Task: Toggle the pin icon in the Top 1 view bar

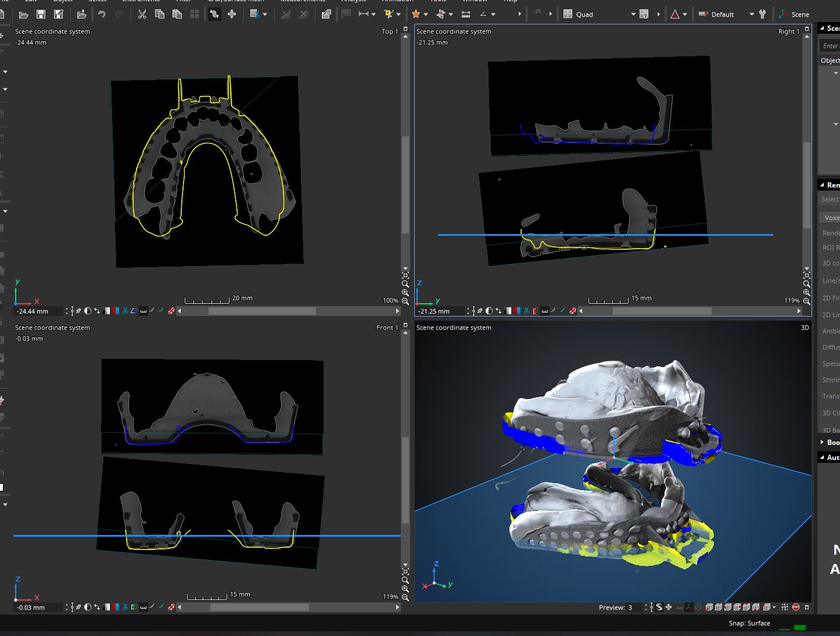Action: point(78,311)
